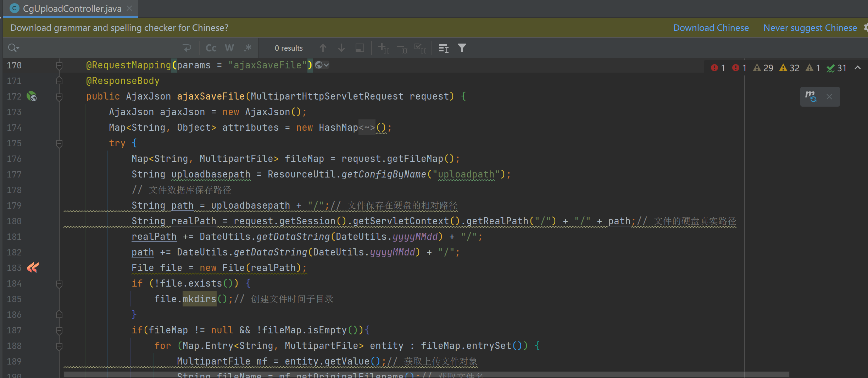Image resolution: width=868 pixels, height=378 pixels.
Task: Click Download Chinese link
Action: [711, 28]
